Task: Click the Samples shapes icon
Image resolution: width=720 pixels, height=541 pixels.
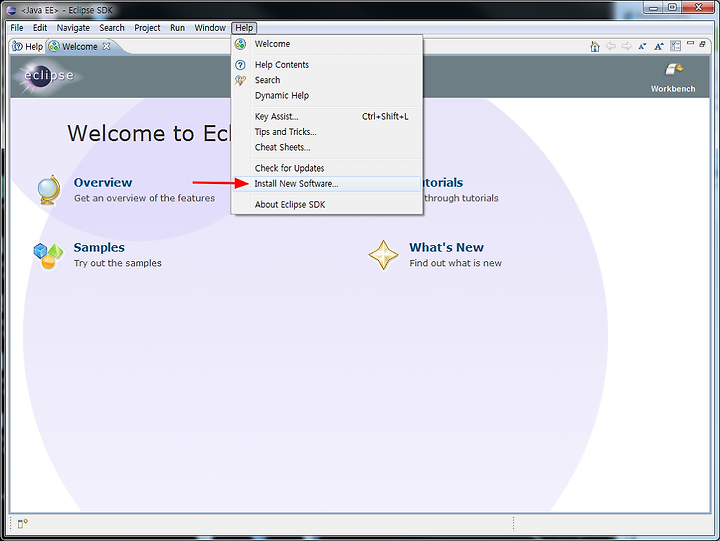Action: click(48, 256)
